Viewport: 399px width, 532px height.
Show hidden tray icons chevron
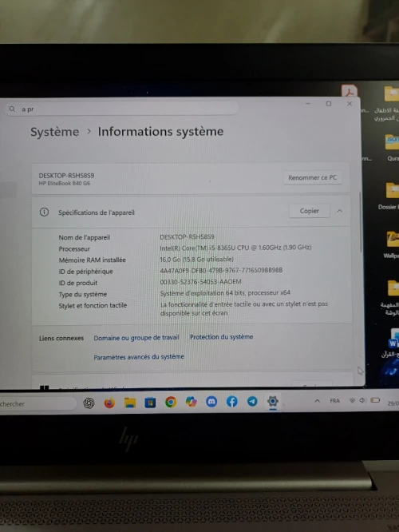click(318, 401)
